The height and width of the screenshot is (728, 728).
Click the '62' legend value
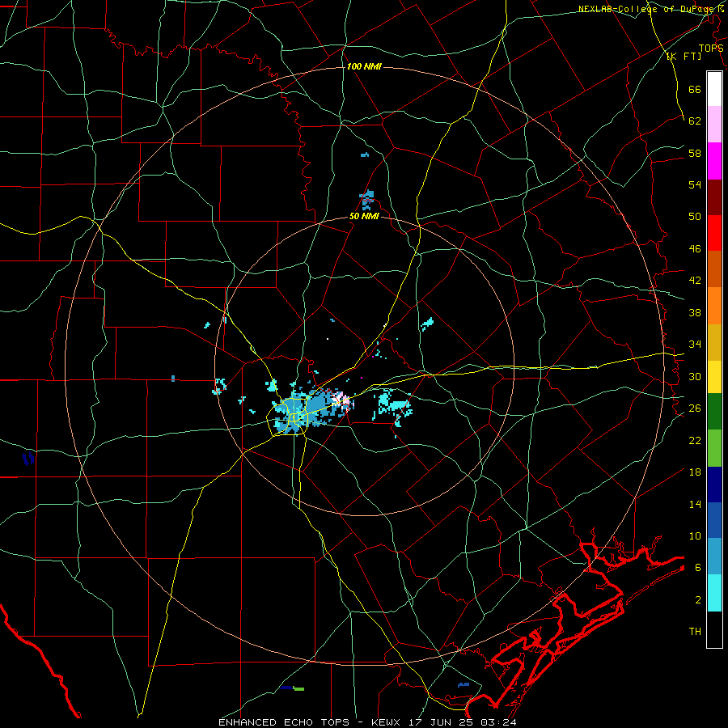pos(695,121)
